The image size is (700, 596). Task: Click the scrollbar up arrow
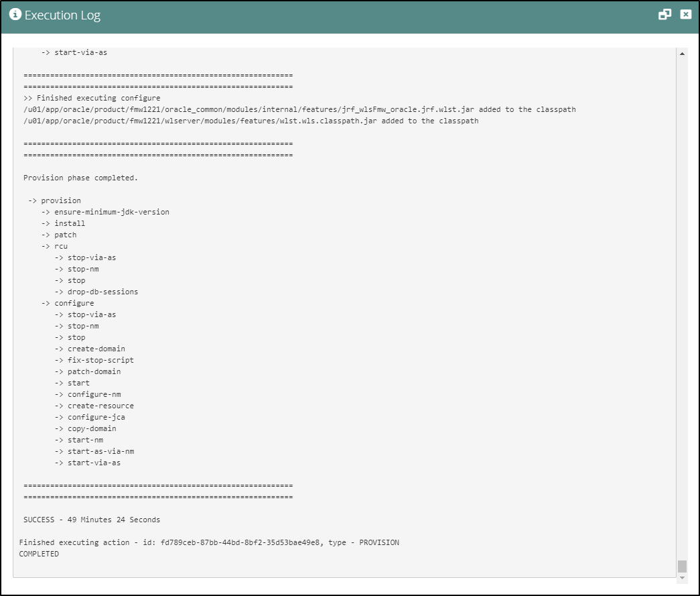pos(682,53)
